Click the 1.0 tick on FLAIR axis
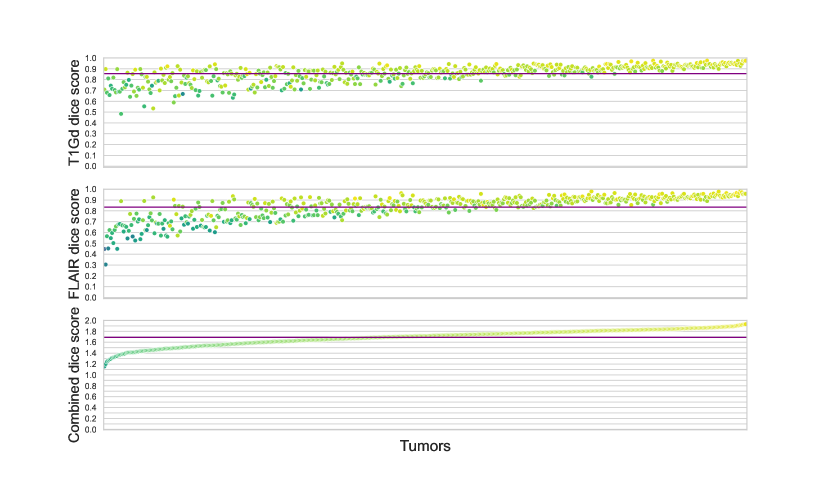This screenshot has width=830, height=483. (x=91, y=190)
